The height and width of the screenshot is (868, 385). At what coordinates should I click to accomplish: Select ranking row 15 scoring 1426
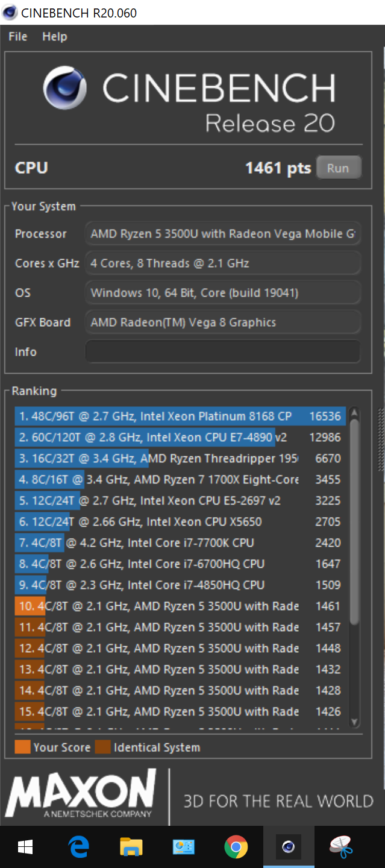(180, 711)
